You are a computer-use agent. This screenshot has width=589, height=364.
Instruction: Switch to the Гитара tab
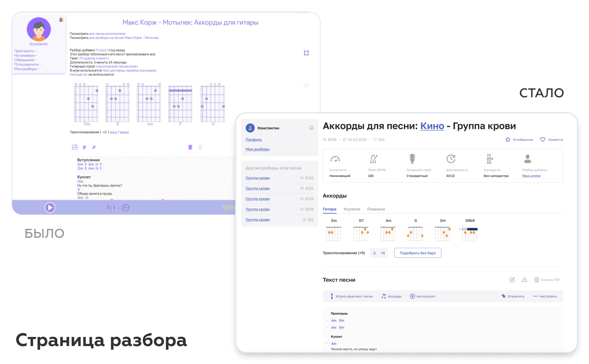click(329, 209)
